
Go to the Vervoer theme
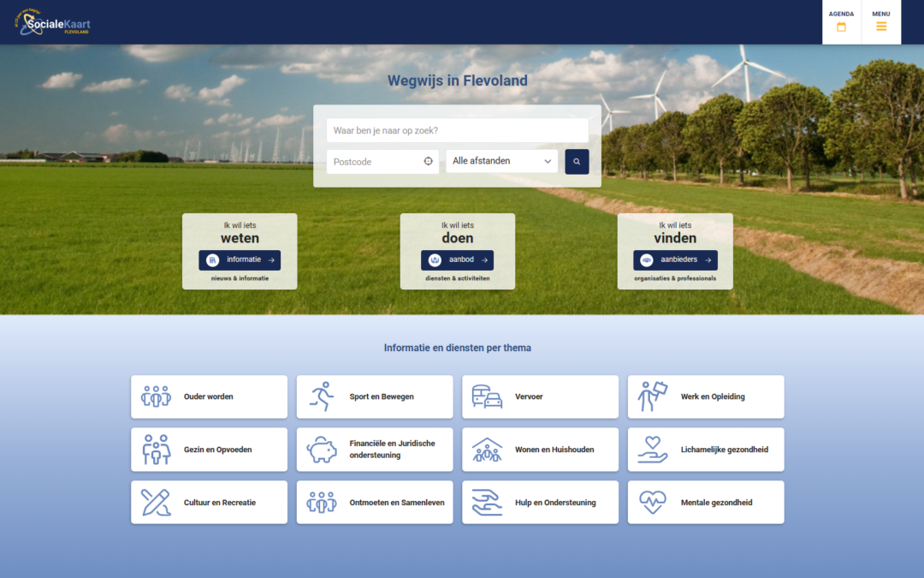[541, 397]
